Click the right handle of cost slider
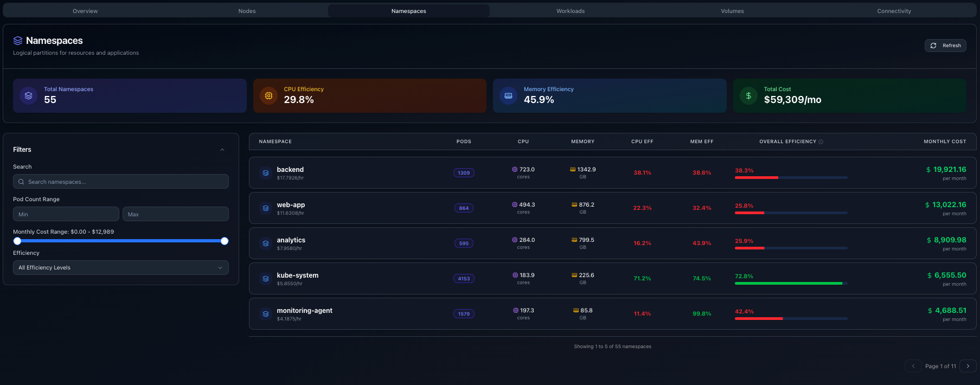980x385 pixels. tap(225, 241)
